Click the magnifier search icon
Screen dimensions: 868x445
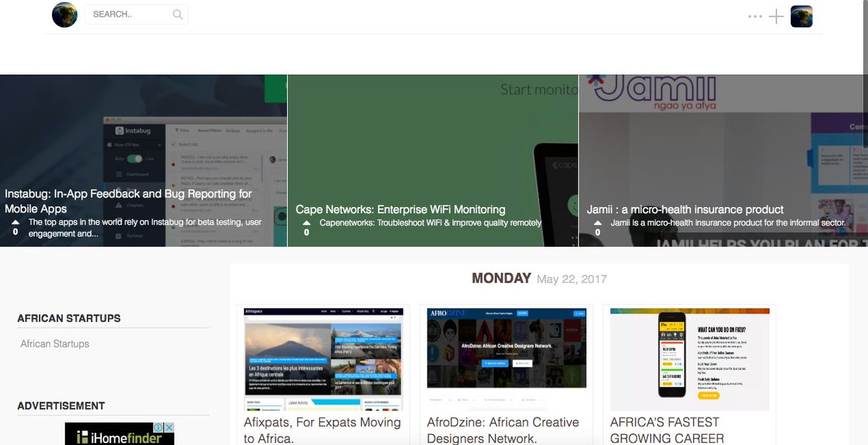pyautogui.click(x=178, y=14)
